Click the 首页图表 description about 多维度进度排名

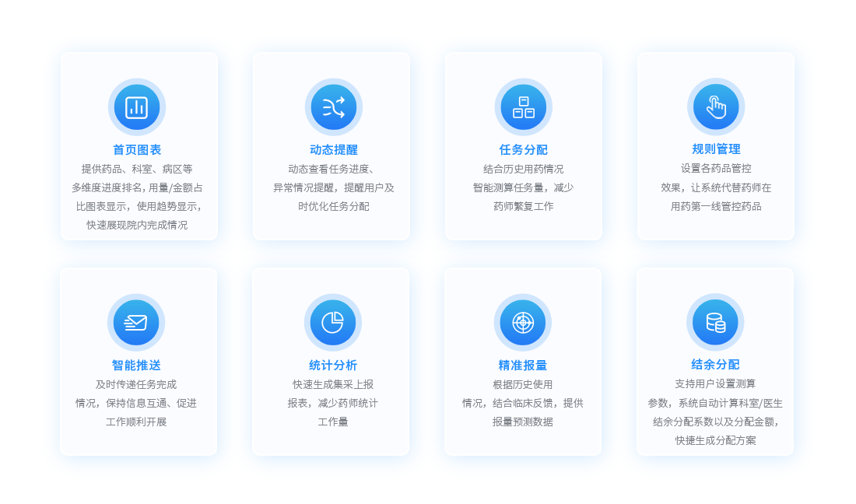coord(137,187)
